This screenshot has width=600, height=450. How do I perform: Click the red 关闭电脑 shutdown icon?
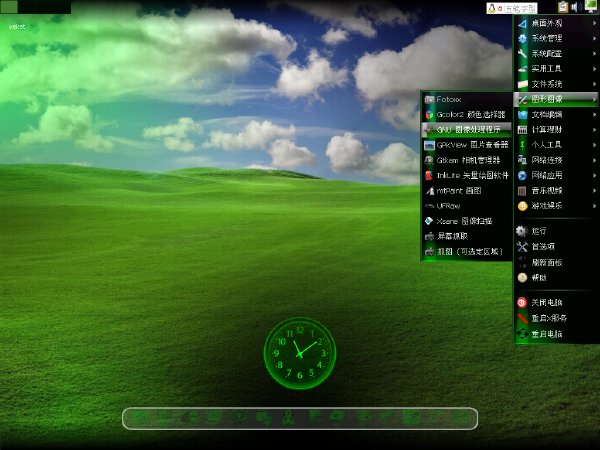click(x=522, y=302)
